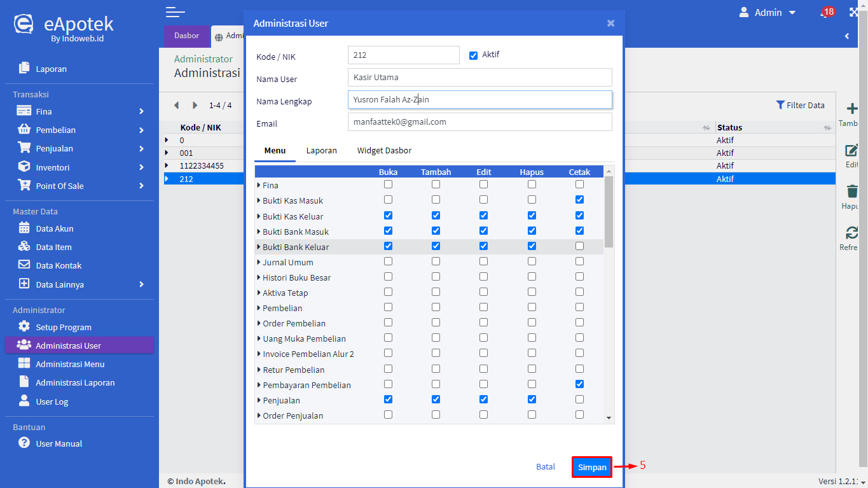Uncheck the Aktif checkbox
This screenshot has height=488, width=868.
coord(473,55)
